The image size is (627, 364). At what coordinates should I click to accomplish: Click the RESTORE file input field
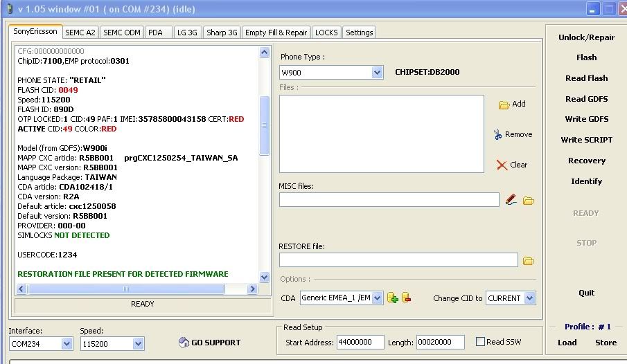(398, 260)
